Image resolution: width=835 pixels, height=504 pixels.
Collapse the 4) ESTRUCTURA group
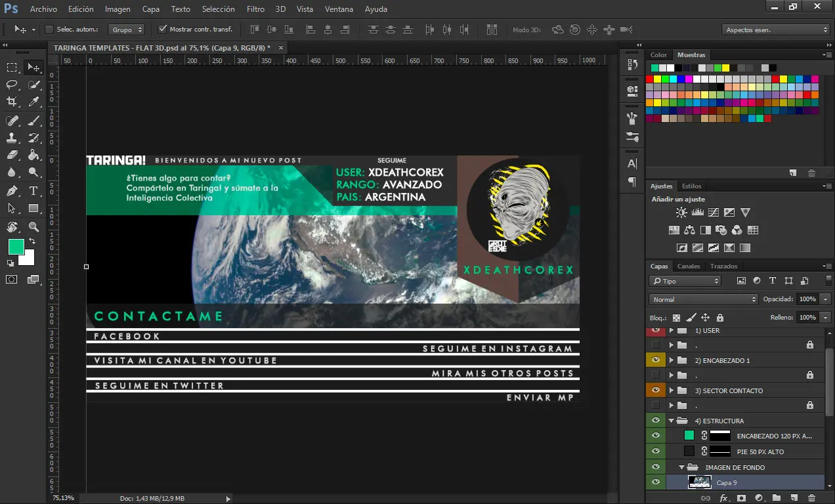[x=672, y=421]
